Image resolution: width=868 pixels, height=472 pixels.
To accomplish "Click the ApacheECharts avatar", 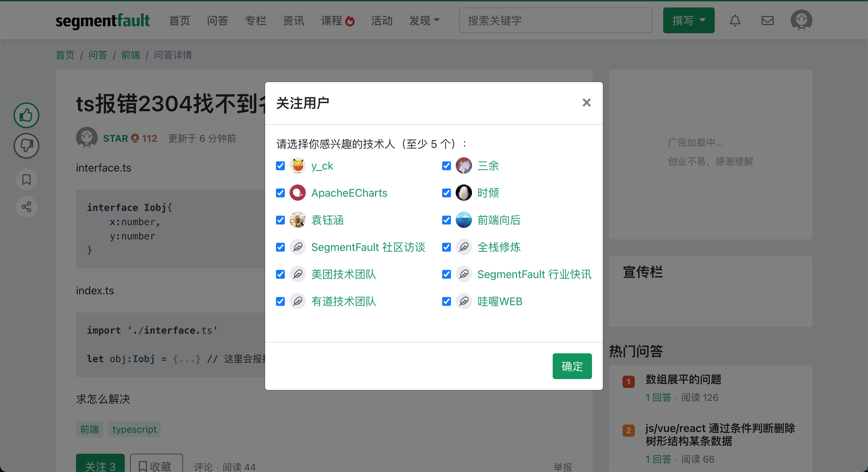I will [x=298, y=193].
